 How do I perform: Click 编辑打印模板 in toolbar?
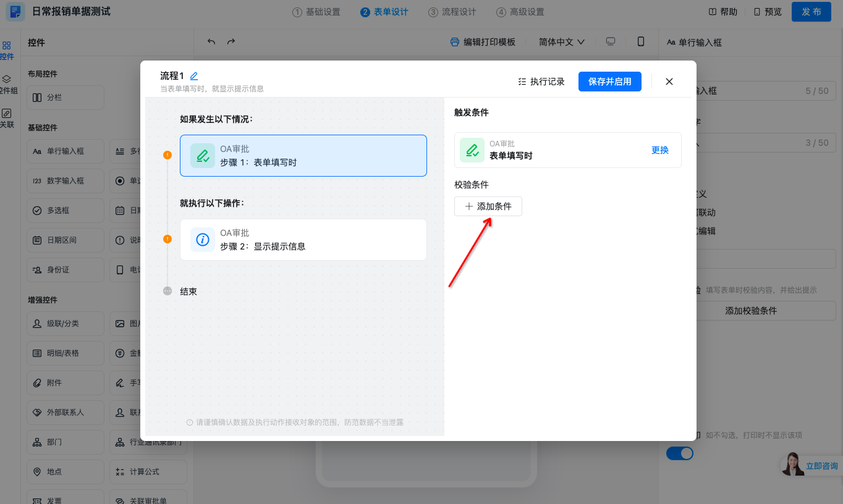tap(483, 42)
